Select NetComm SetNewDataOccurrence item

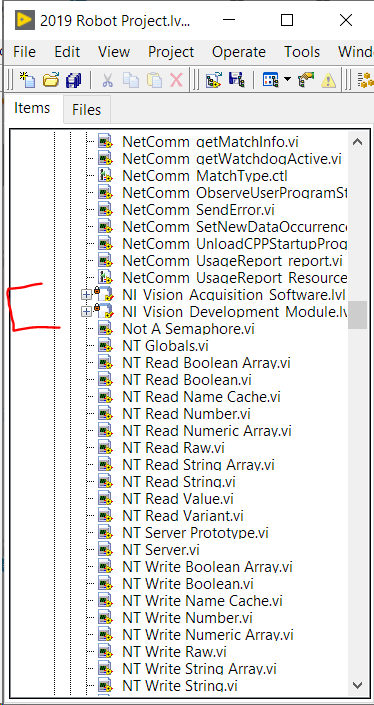coord(235,227)
